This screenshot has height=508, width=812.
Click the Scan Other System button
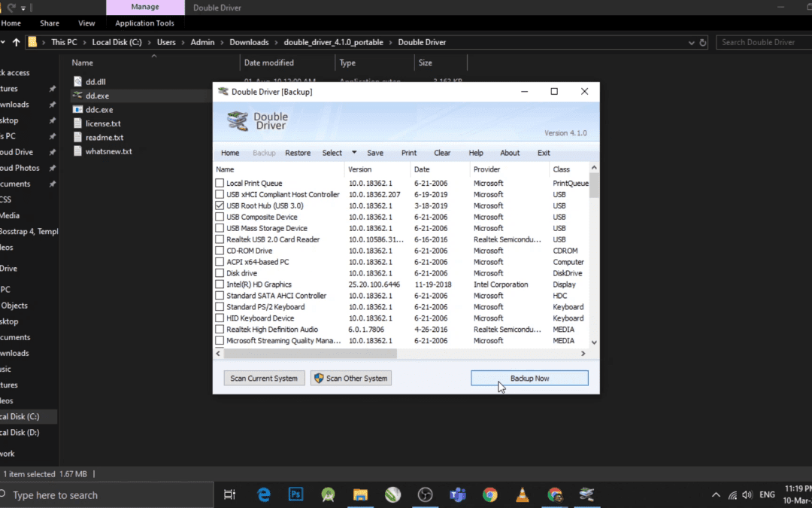pos(350,379)
